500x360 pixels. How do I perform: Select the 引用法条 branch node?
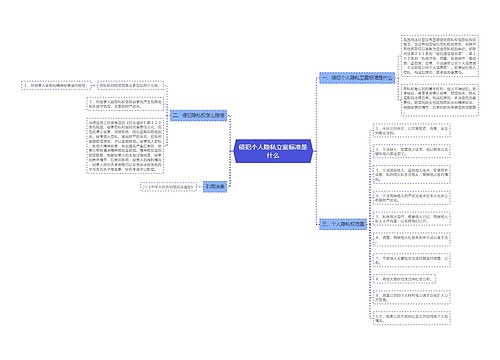pos(215,187)
